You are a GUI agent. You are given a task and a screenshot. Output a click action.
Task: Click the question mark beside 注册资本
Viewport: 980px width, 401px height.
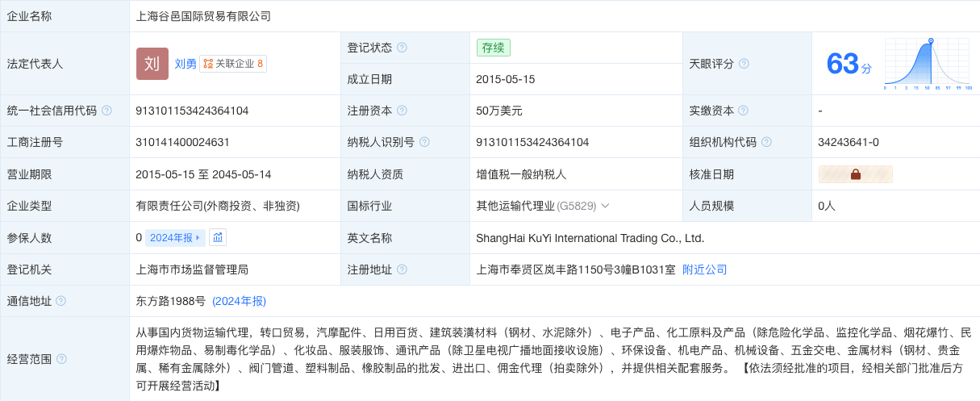pos(402,111)
